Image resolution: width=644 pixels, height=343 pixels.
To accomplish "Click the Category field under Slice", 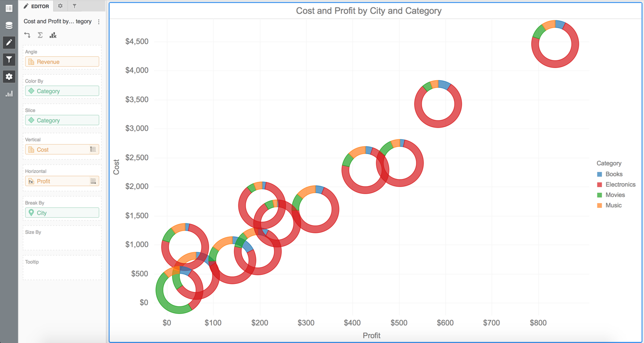I will tap(62, 120).
